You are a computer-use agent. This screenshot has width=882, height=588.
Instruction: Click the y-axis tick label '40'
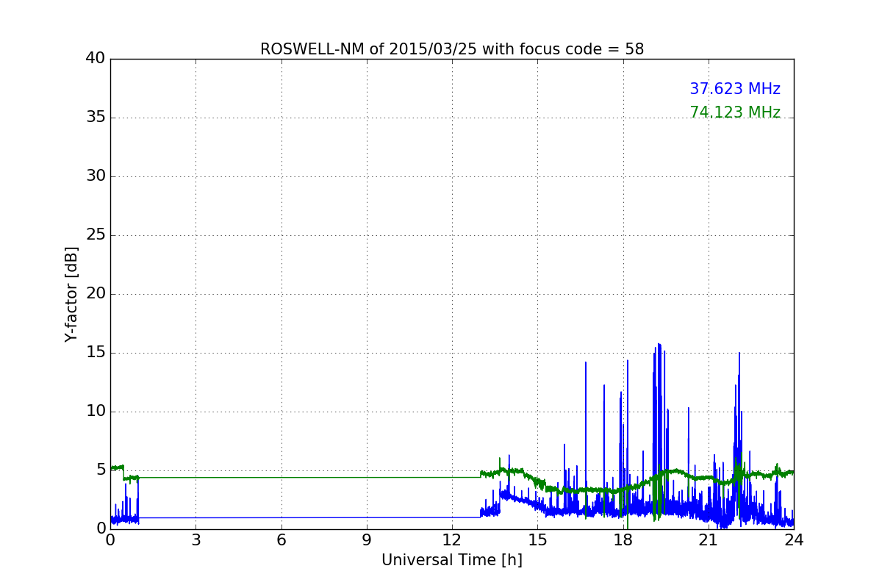click(x=96, y=59)
